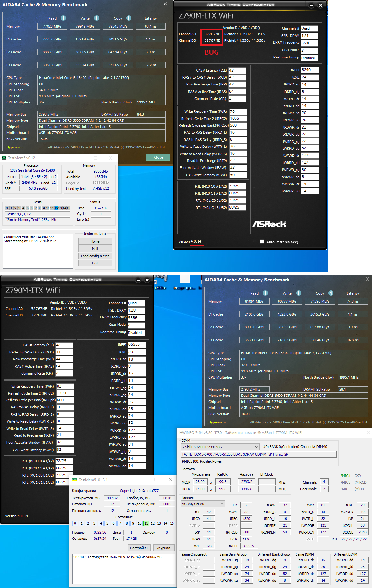Select the image-qco desktop file

185,283
